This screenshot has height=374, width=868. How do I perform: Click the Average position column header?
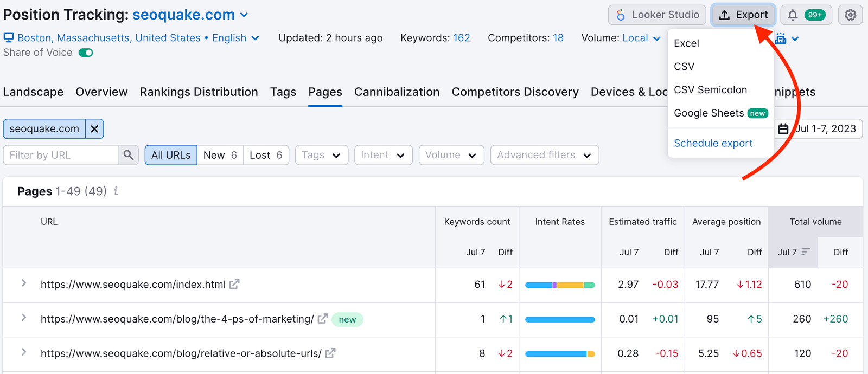coord(726,222)
